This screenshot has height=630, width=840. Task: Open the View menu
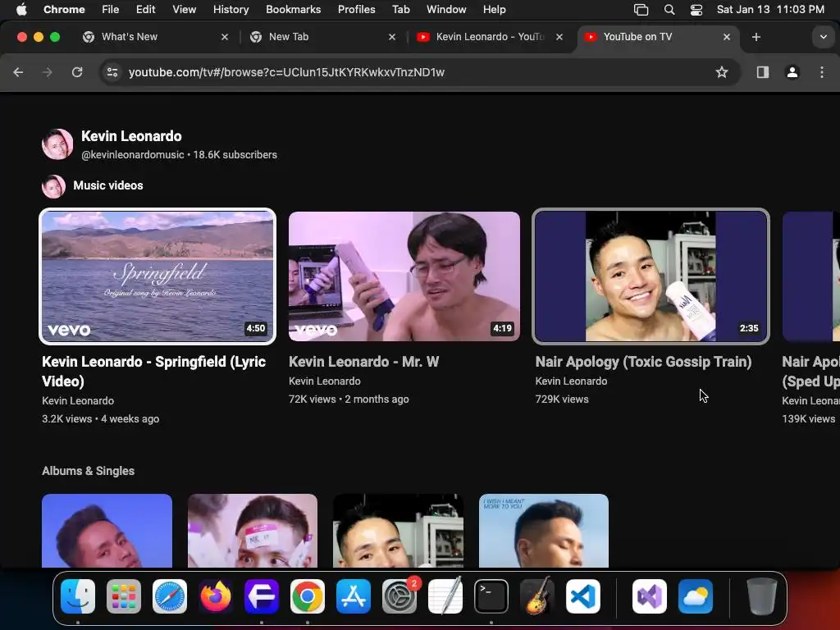click(185, 9)
